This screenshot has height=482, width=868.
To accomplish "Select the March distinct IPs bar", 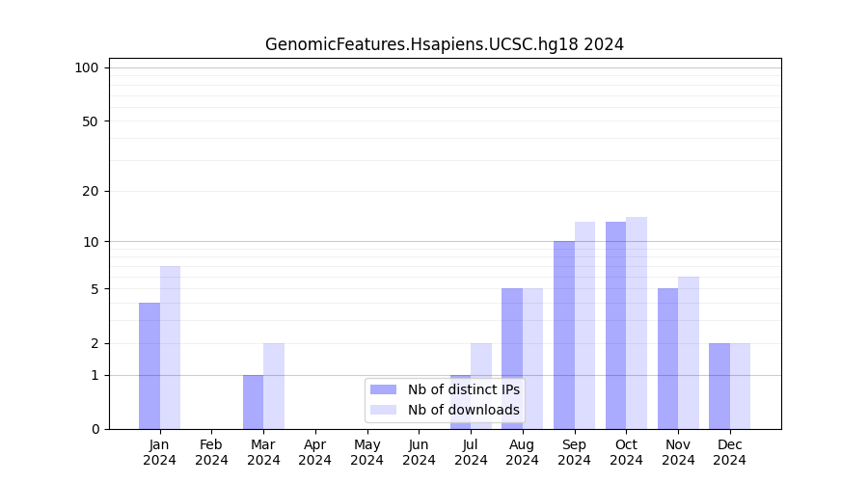I will (x=253, y=402).
